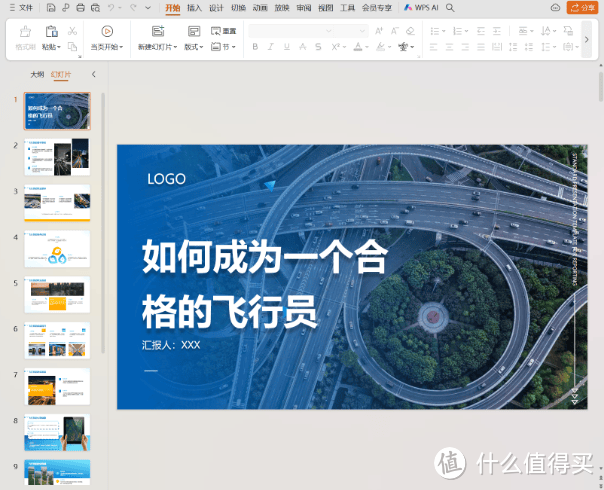Click the convert to graphic icon
Screen dimensions: 604x490
(568, 31)
